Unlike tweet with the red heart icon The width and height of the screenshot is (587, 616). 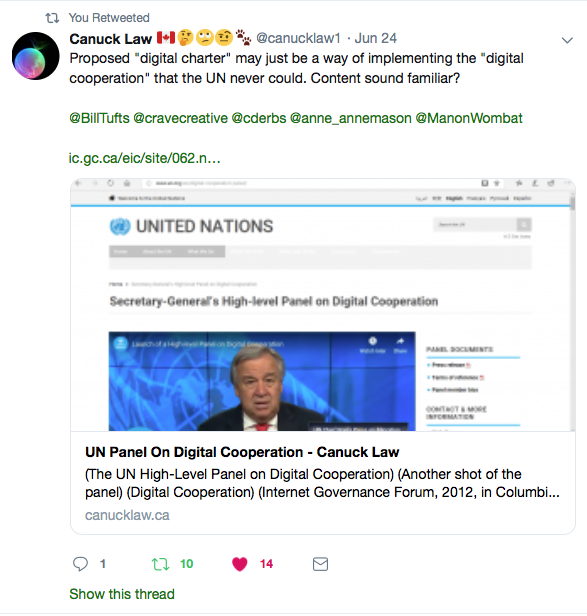[240, 564]
